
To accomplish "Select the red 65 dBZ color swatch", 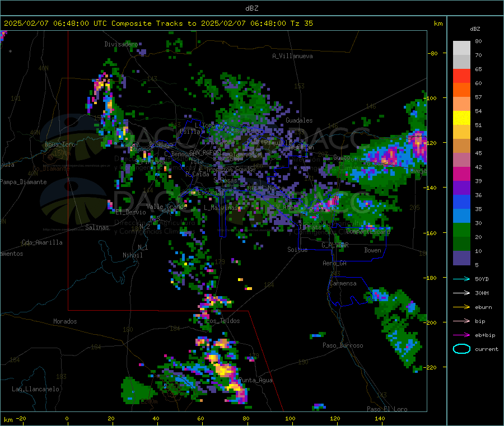I will 461,76.
